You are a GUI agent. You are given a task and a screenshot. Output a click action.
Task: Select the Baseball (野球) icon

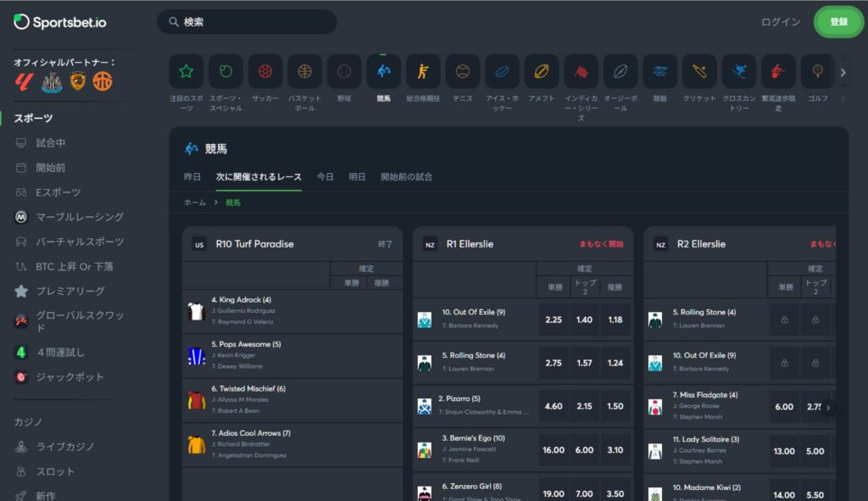344,71
